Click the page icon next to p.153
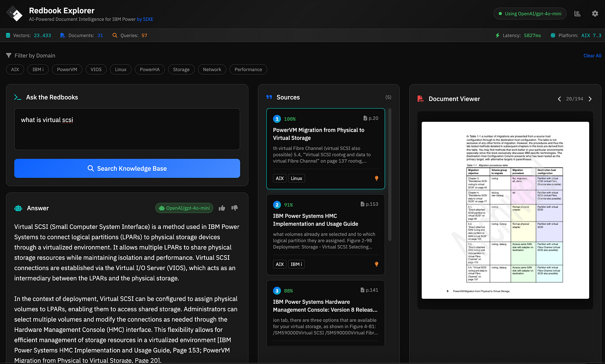The image size is (605, 364). pos(362,204)
